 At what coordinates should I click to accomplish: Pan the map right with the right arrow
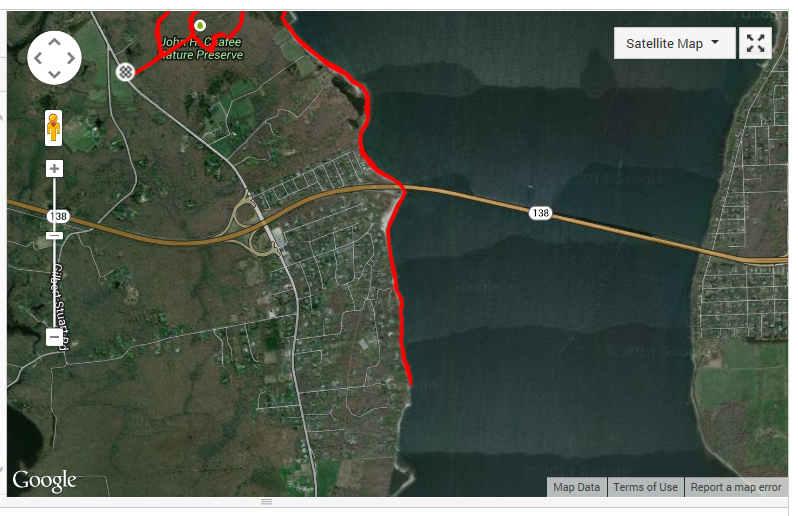click(x=71, y=58)
